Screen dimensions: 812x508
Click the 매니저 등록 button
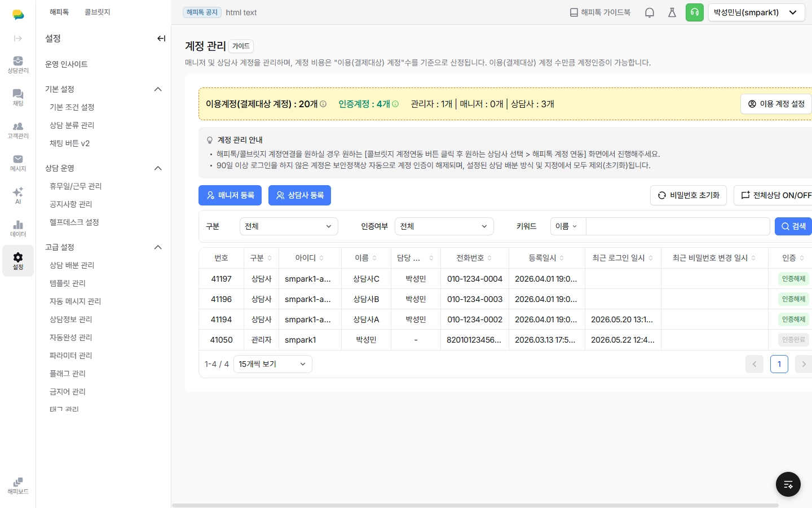click(x=230, y=195)
